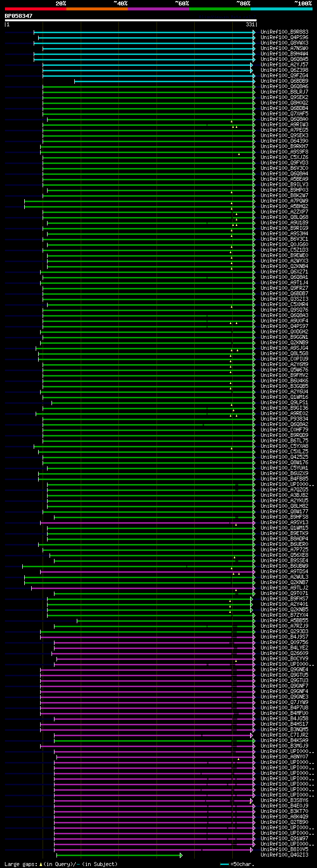Image resolution: width=317 pixels, height=868 pixels.
Task: Click the green ~80% identity legend segment
Action: coord(219,9)
